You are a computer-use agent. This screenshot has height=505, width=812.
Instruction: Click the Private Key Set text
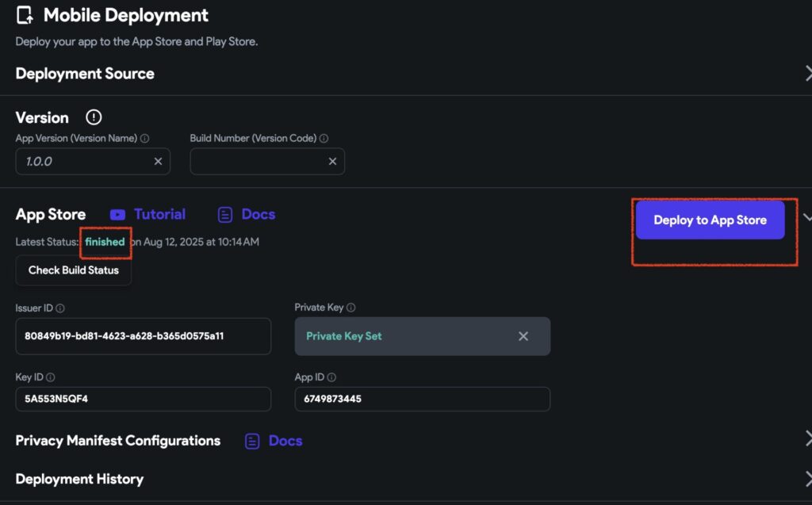coord(344,336)
